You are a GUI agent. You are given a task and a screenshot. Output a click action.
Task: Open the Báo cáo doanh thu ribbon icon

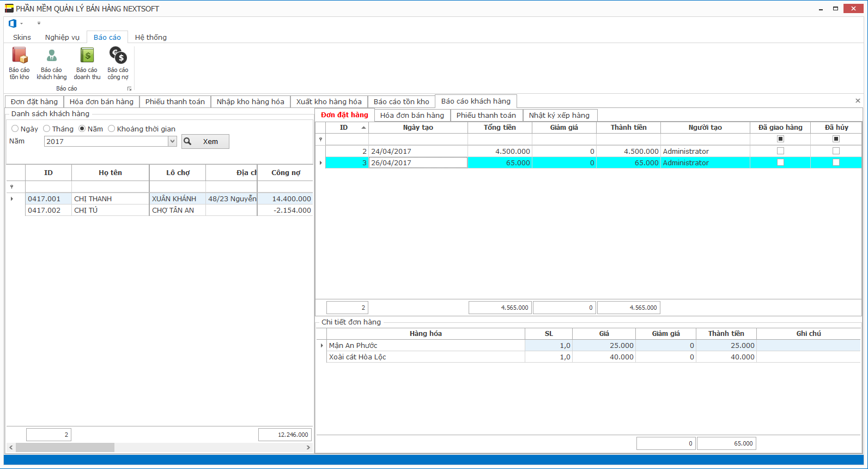(x=87, y=63)
